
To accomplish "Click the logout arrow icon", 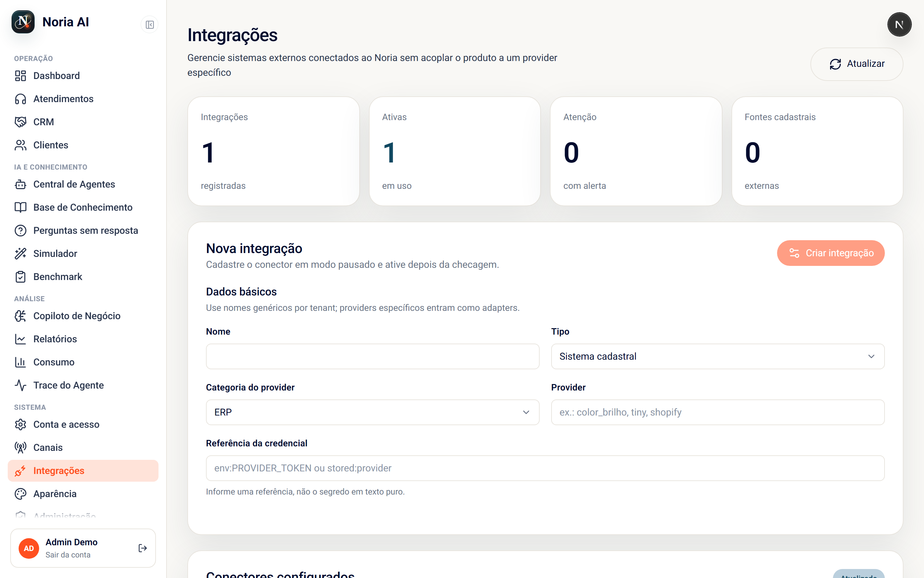I will click(x=143, y=548).
